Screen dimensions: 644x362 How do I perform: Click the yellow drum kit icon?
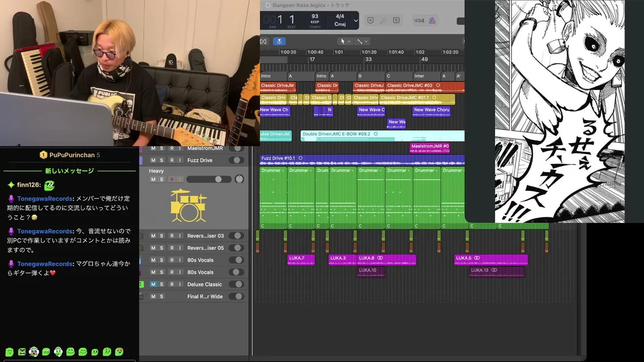click(189, 205)
